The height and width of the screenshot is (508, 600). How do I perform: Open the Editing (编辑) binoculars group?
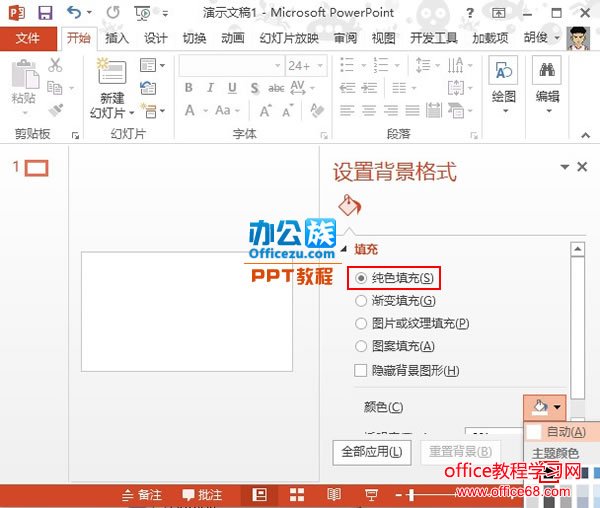coord(547,85)
